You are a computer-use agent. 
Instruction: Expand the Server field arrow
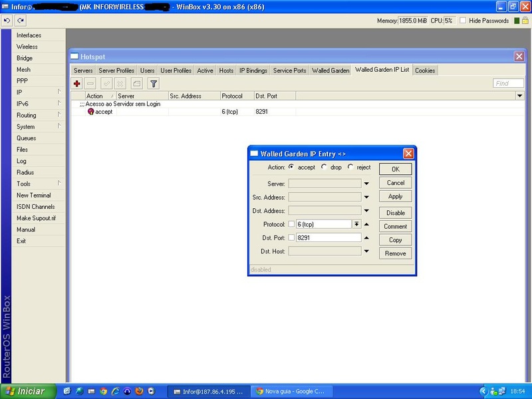coord(366,184)
